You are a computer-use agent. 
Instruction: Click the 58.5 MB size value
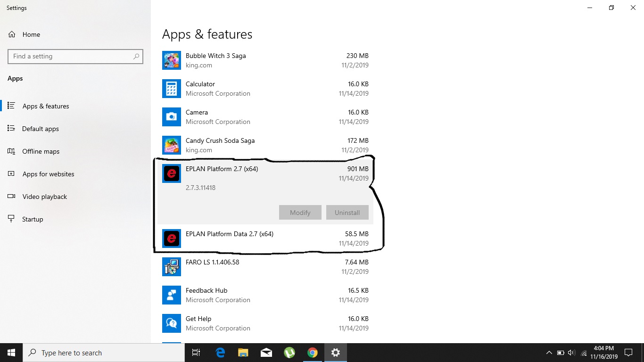click(x=357, y=234)
